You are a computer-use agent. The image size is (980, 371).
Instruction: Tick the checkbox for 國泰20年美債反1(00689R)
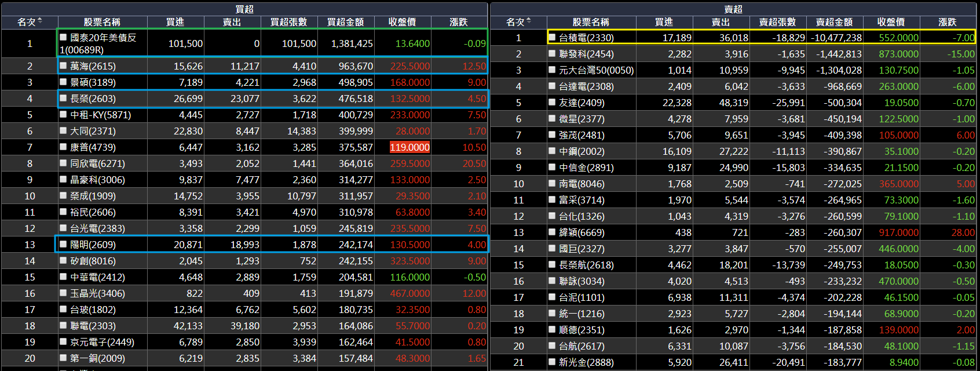[x=63, y=37]
